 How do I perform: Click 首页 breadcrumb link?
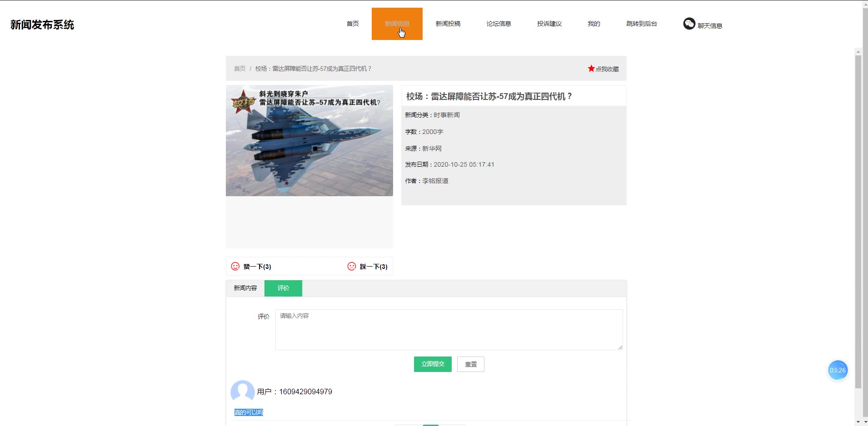[x=239, y=69]
